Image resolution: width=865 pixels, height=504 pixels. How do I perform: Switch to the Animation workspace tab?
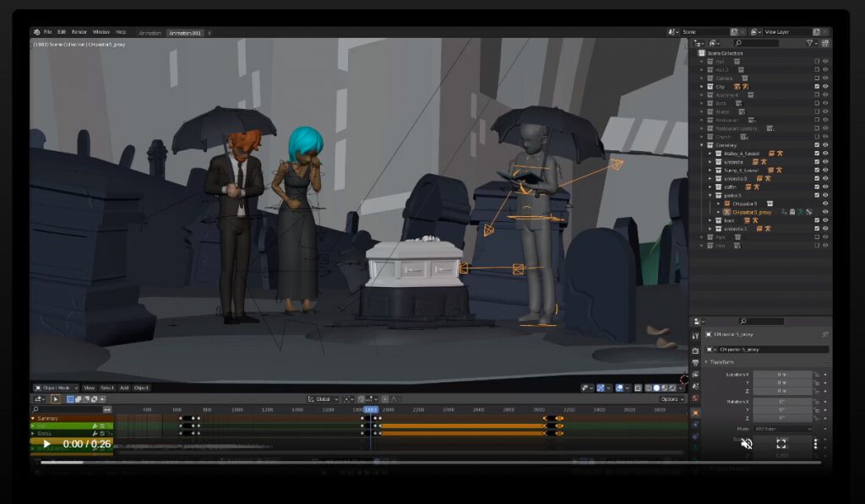[150, 33]
